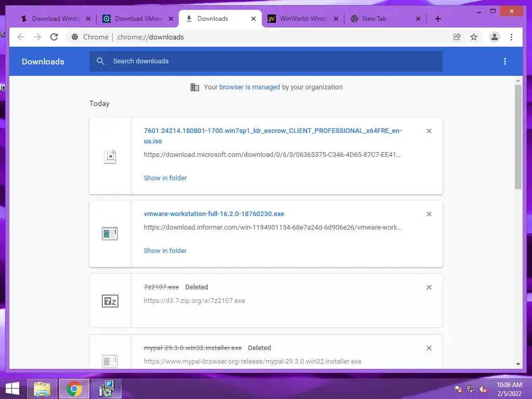Click the search magnifier icon in downloads
Viewport: 532px width, 399px height.
[x=100, y=61]
